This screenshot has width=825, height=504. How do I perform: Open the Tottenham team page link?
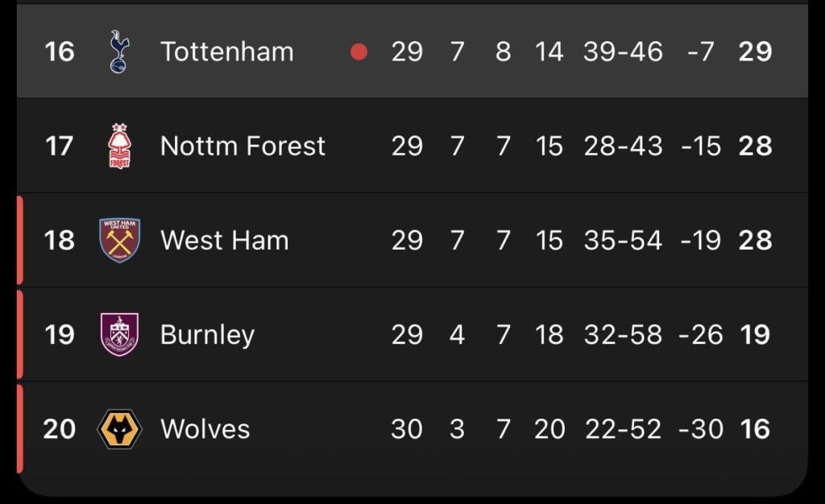[x=227, y=52]
